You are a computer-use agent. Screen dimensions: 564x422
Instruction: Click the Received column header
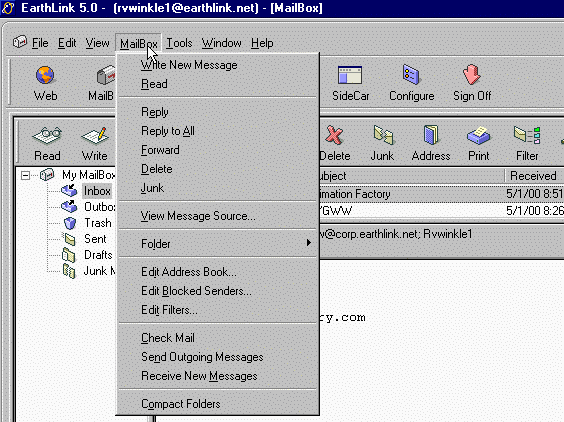click(x=534, y=176)
